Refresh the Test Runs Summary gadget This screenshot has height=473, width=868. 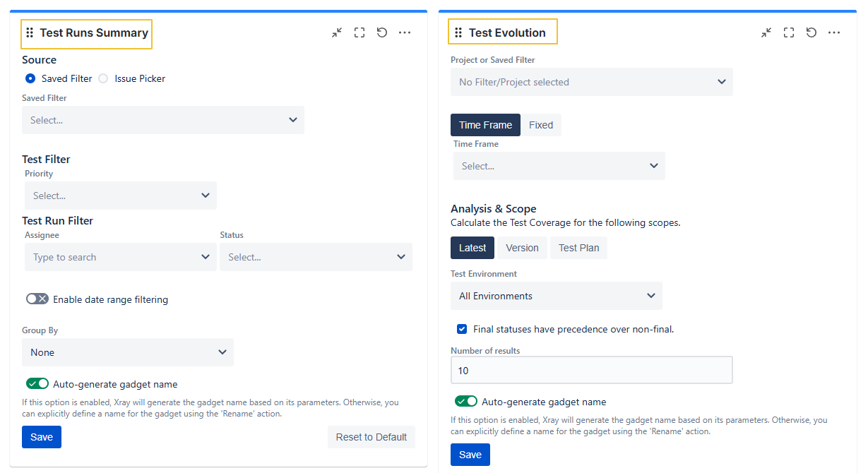point(382,32)
